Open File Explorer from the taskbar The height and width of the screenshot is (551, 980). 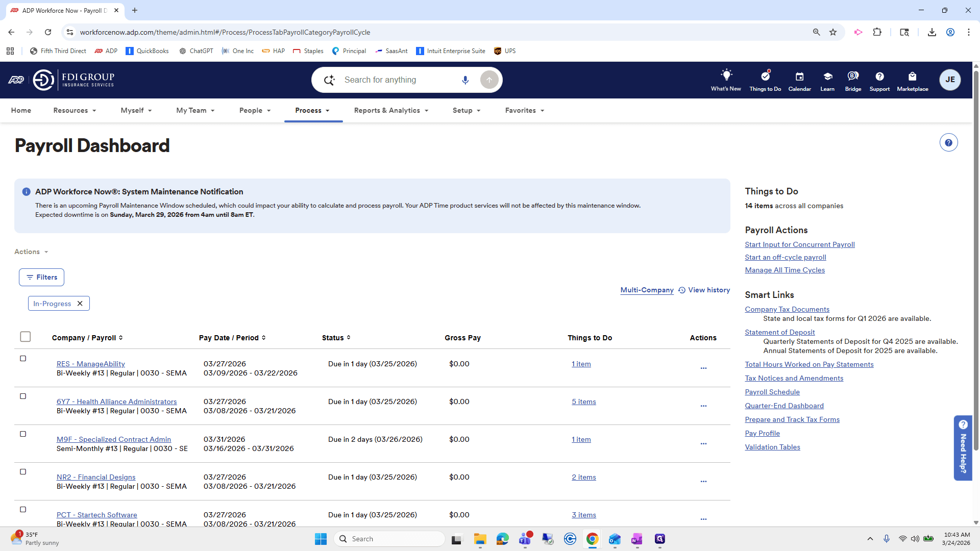coord(480,539)
